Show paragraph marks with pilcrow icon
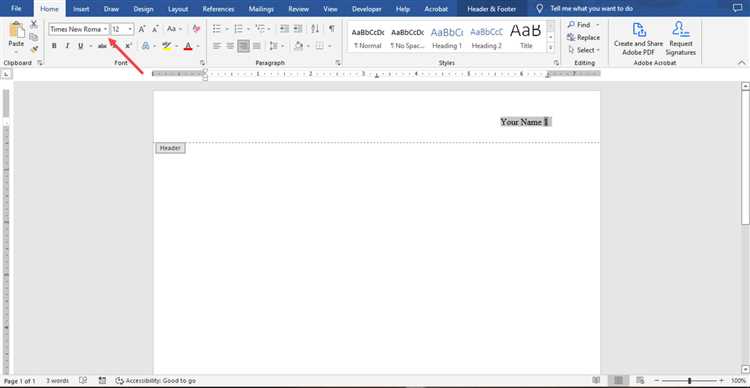This screenshot has height=388, width=750. click(x=331, y=29)
